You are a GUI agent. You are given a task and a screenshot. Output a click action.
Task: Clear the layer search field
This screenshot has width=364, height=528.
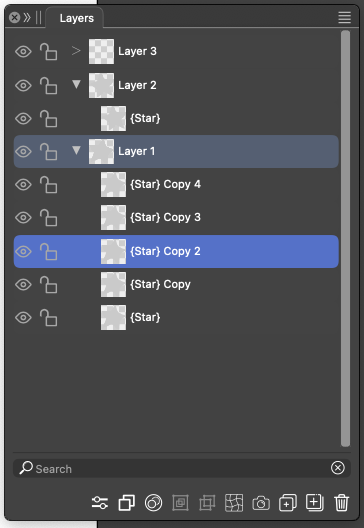pyautogui.click(x=337, y=468)
